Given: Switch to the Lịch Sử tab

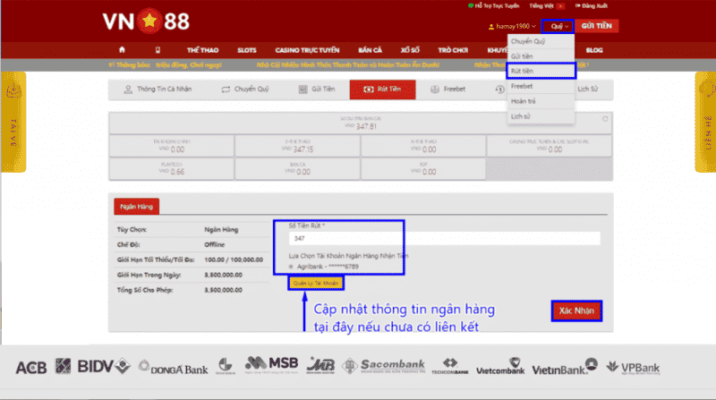Looking at the screenshot, I should (x=588, y=89).
